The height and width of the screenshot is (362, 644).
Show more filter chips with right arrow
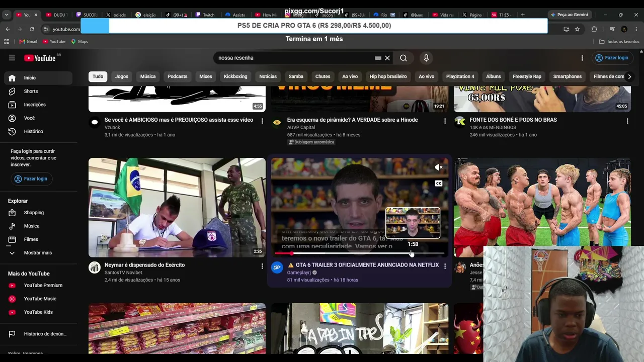click(629, 76)
